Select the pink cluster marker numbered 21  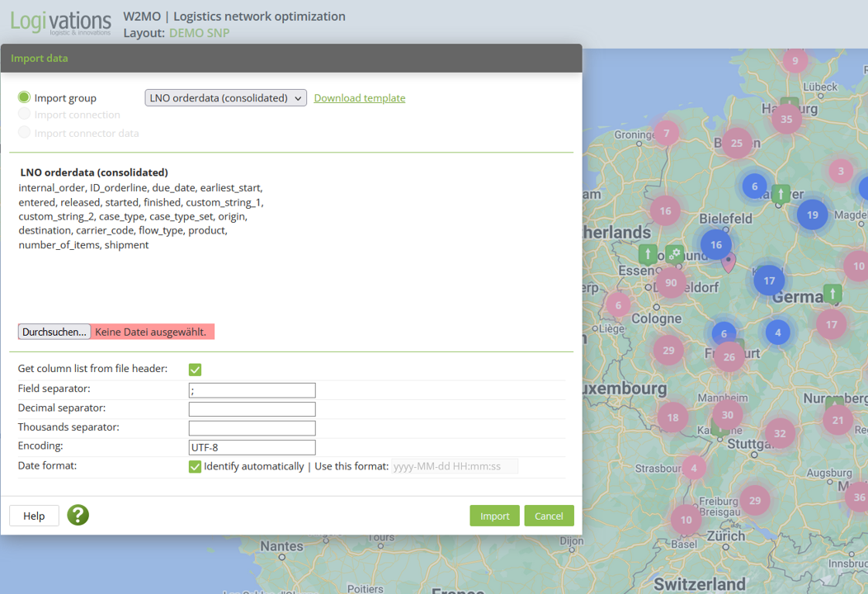837,420
